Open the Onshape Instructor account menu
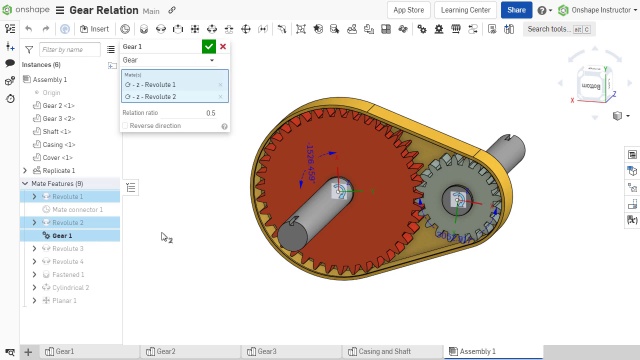Image resolution: width=640 pixels, height=360 pixels. coord(598,10)
